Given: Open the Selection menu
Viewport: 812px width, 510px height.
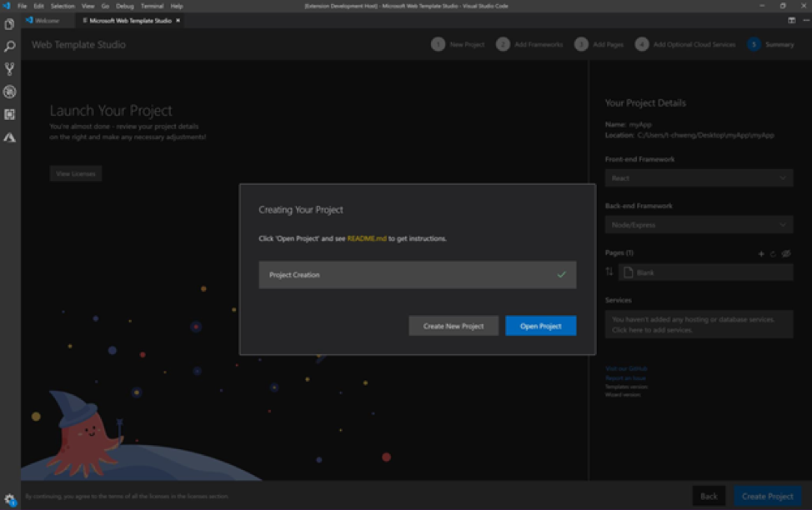Looking at the screenshot, I should (x=63, y=6).
